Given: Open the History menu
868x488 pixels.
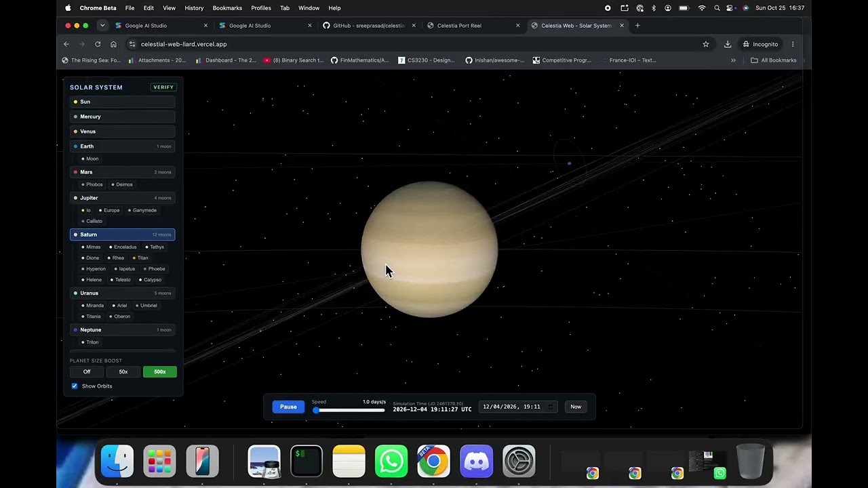Looking at the screenshot, I should [194, 8].
